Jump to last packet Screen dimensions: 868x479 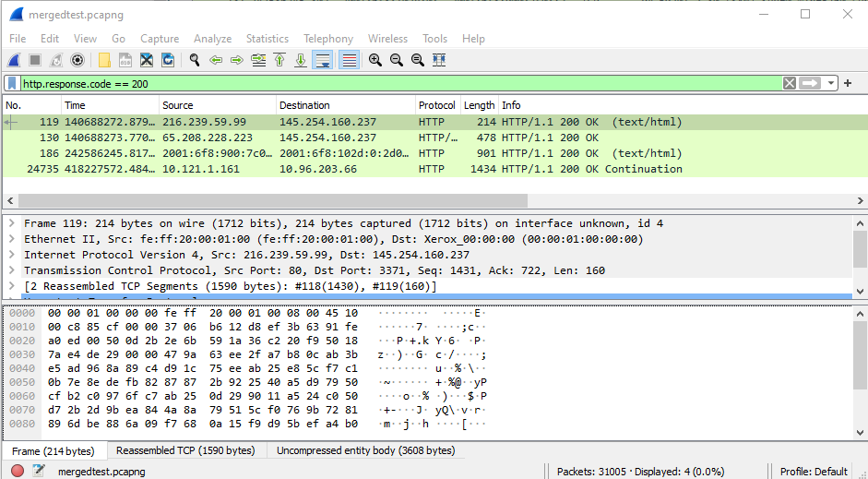(301, 60)
